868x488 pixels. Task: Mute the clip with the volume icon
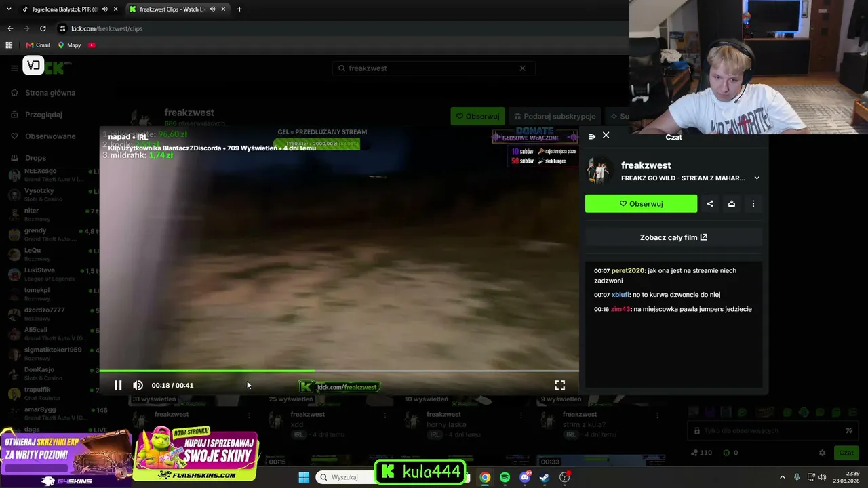click(138, 385)
